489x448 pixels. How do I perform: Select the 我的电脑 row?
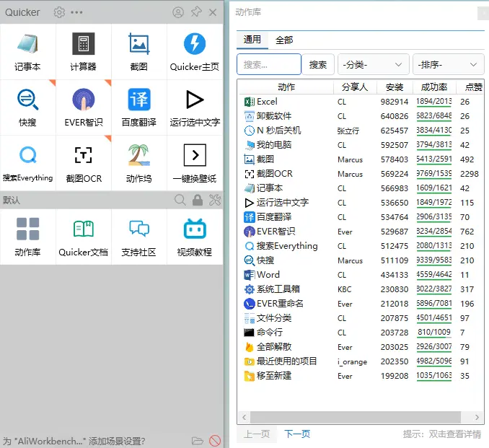pyautogui.click(x=361, y=145)
